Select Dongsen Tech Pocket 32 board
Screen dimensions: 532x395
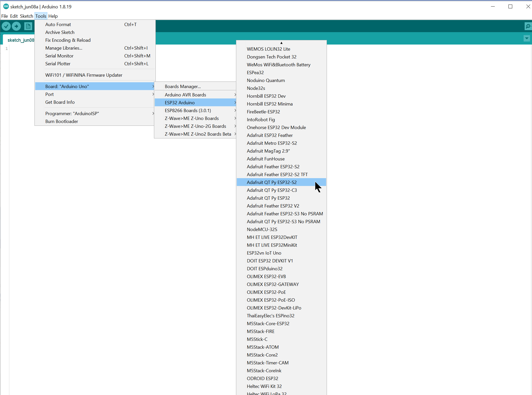(x=281, y=57)
